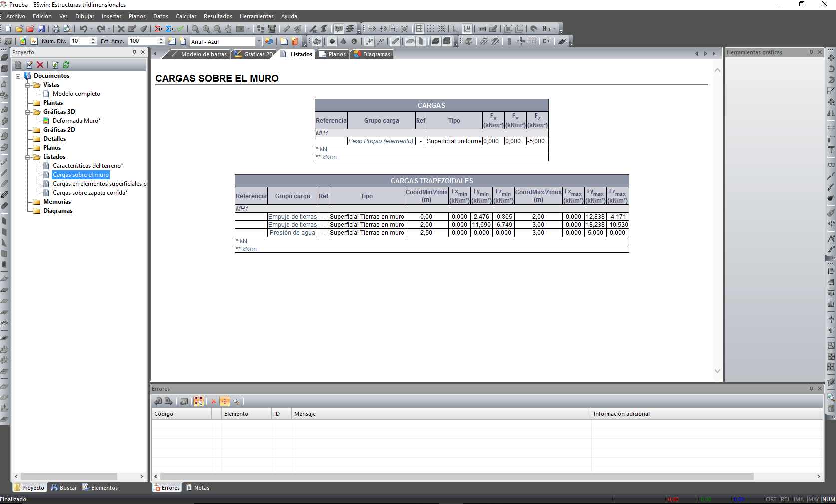Open the Deformada Muro graphic
Viewport: 836px width, 504px height.
point(77,121)
